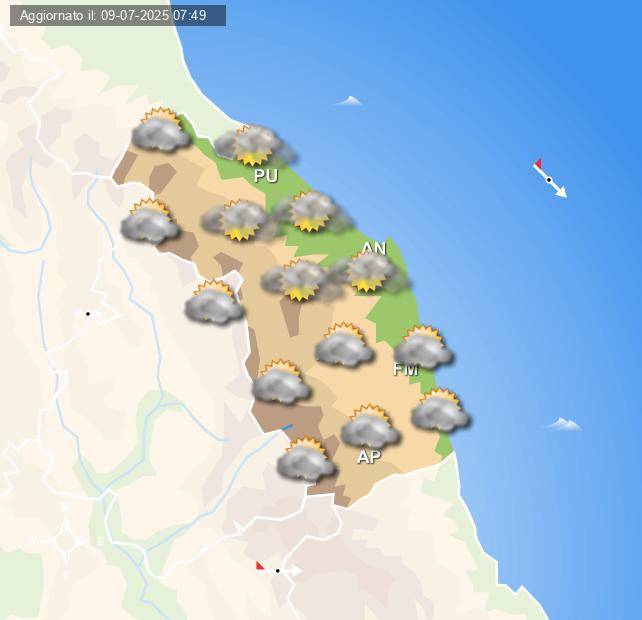The image size is (642, 620).
Task: Select the AN province label
Action: point(374,248)
